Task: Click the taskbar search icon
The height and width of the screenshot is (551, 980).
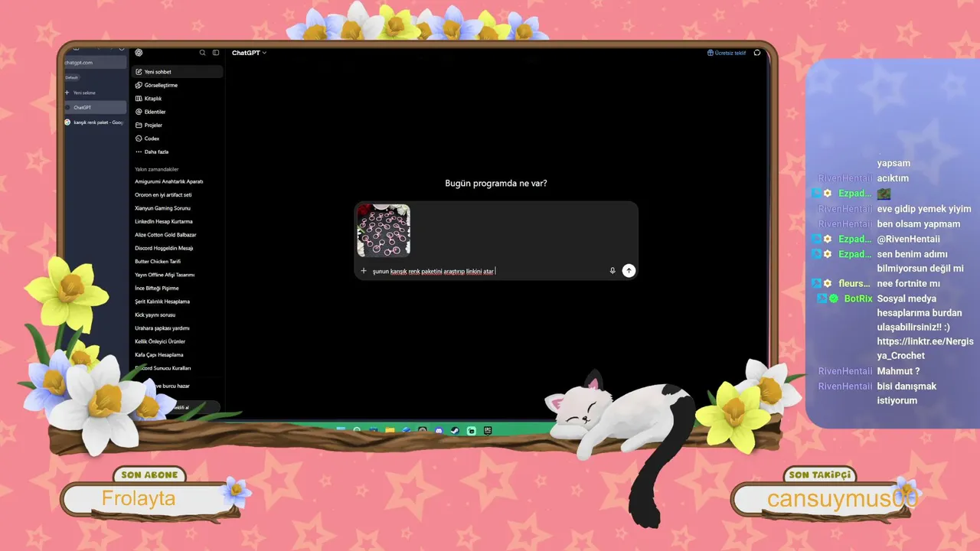Action: click(x=357, y=431)
